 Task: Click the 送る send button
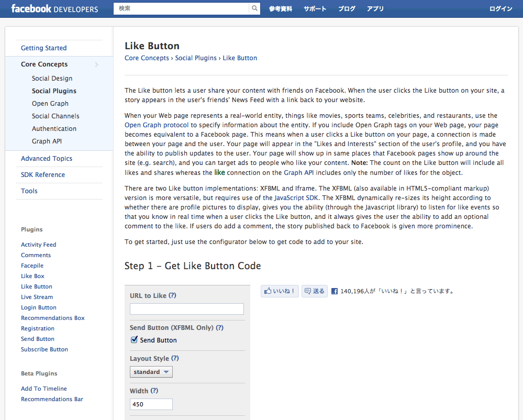315,291
